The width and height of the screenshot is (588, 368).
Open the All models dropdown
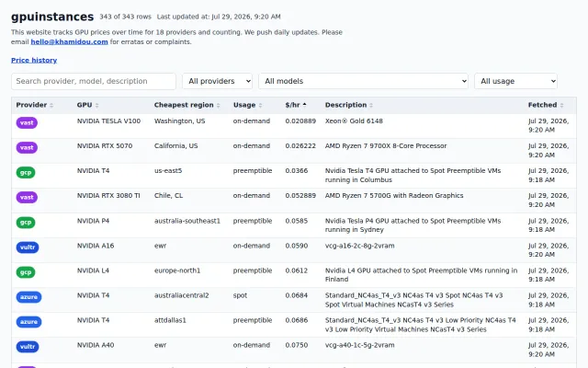[363, 81]
